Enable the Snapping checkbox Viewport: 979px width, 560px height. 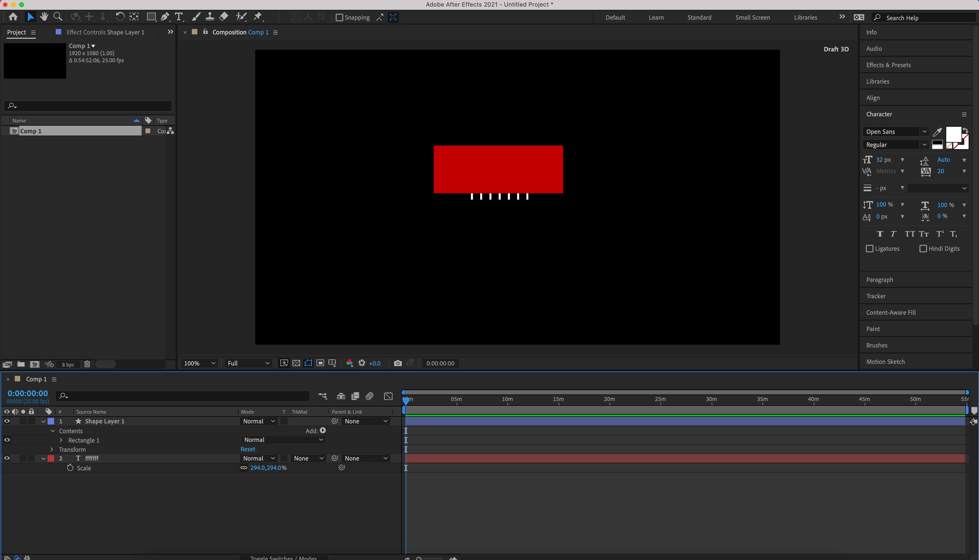pos(339,18)
